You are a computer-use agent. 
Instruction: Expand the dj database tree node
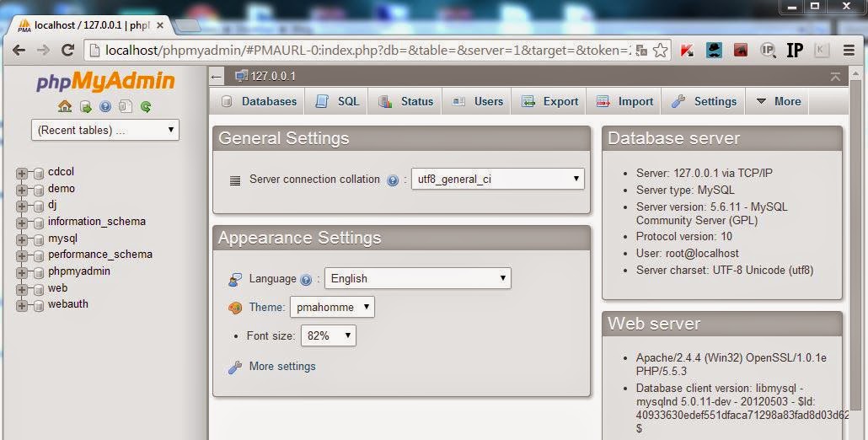(22, 207)
